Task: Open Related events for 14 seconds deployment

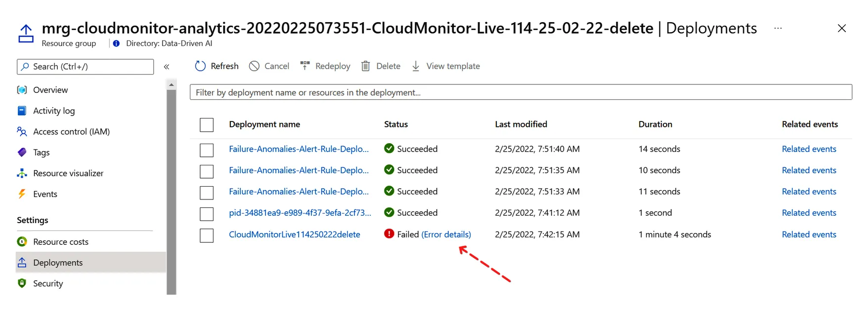Action: [809, 149]
